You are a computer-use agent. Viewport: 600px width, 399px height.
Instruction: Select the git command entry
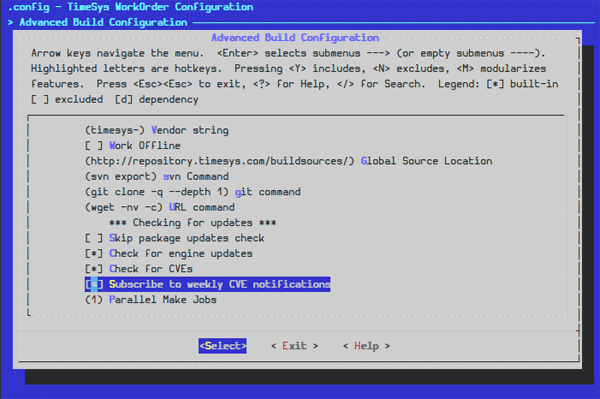(x=193, y=192)
